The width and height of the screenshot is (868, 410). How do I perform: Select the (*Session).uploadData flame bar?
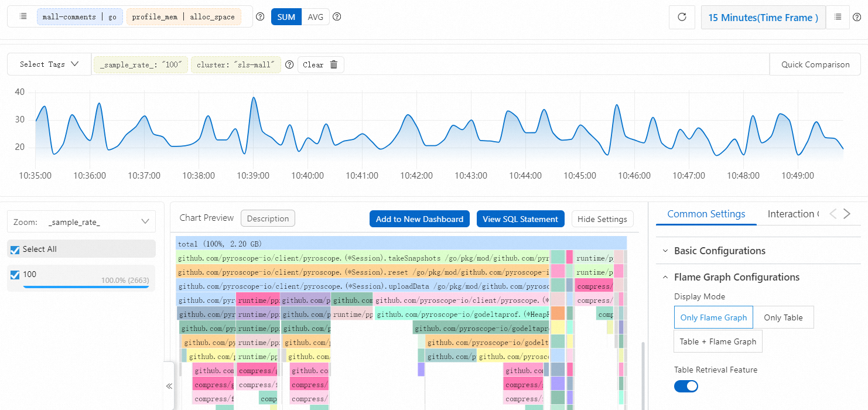pos(363,286)
